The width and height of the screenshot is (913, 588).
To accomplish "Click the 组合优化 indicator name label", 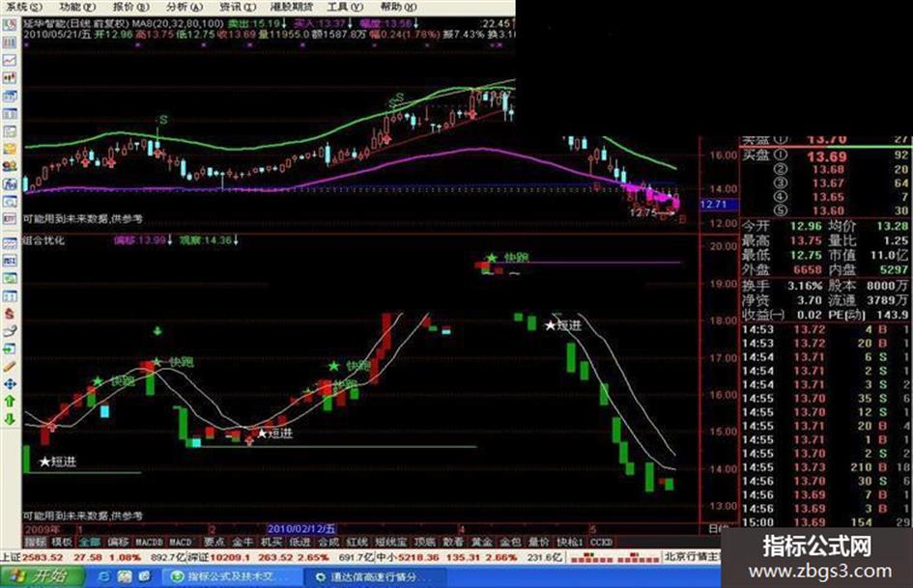I will [x=44, y=240].
